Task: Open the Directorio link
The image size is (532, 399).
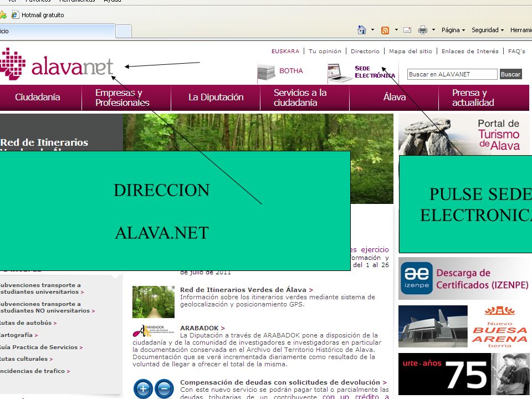Action: pyautogui.click(x=365, y=51)
